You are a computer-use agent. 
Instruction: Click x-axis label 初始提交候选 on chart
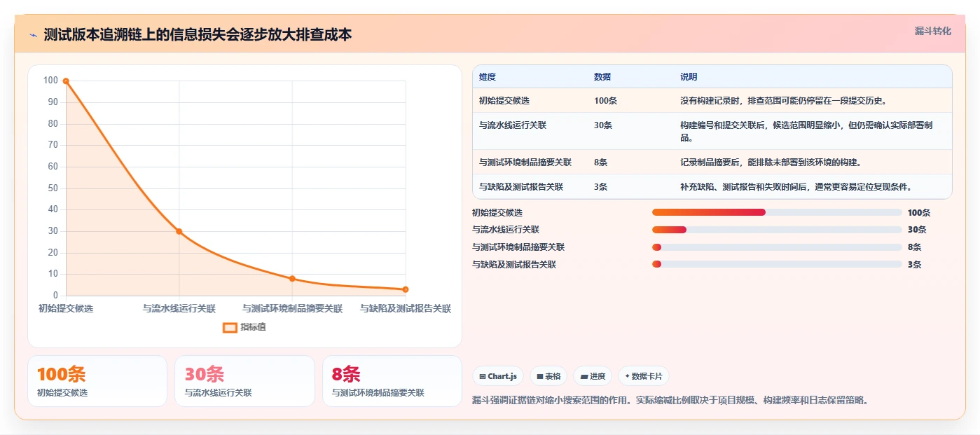click(66, 308)
